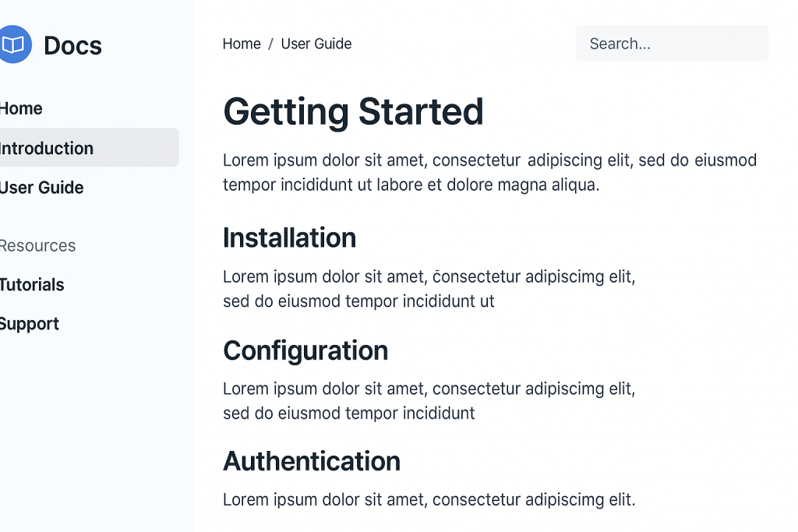This screenshot has width=798, height=532.
Task: Go to User Guide in the sidebar
Action: pyautogui.click(x=42, y=188)
